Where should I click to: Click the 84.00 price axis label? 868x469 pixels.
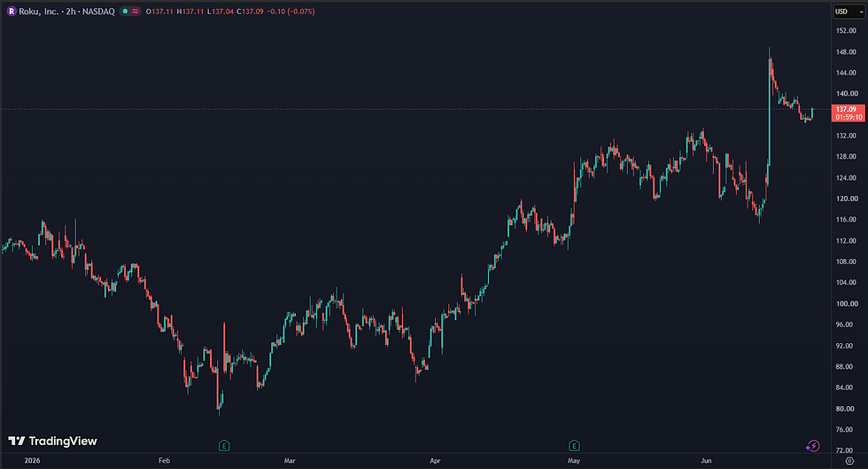tap(844, 387)
